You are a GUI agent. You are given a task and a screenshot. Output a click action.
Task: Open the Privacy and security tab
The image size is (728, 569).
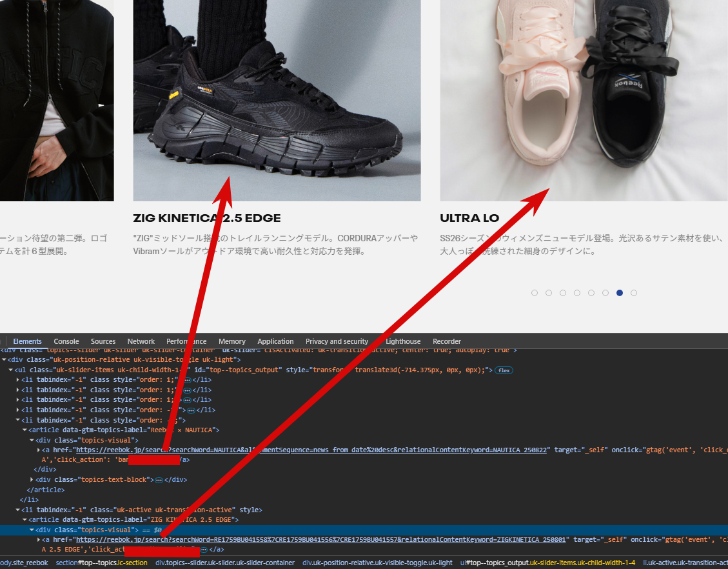(337, 341)
